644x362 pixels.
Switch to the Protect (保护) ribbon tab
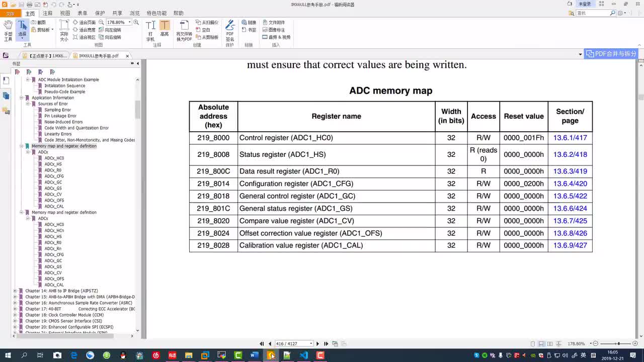coord(100,14)
